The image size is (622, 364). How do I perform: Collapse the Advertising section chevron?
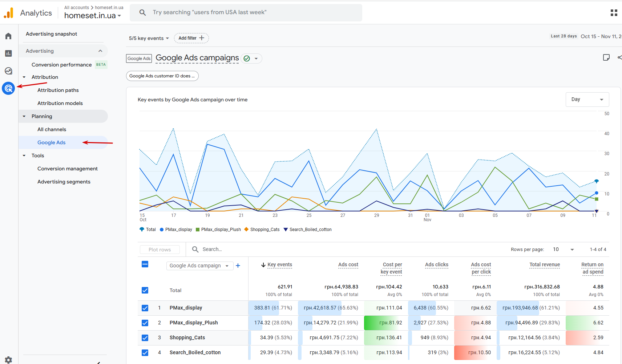coord(100,51)
